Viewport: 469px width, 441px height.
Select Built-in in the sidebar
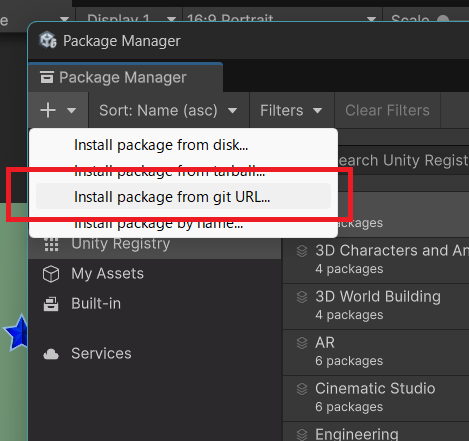155,304
